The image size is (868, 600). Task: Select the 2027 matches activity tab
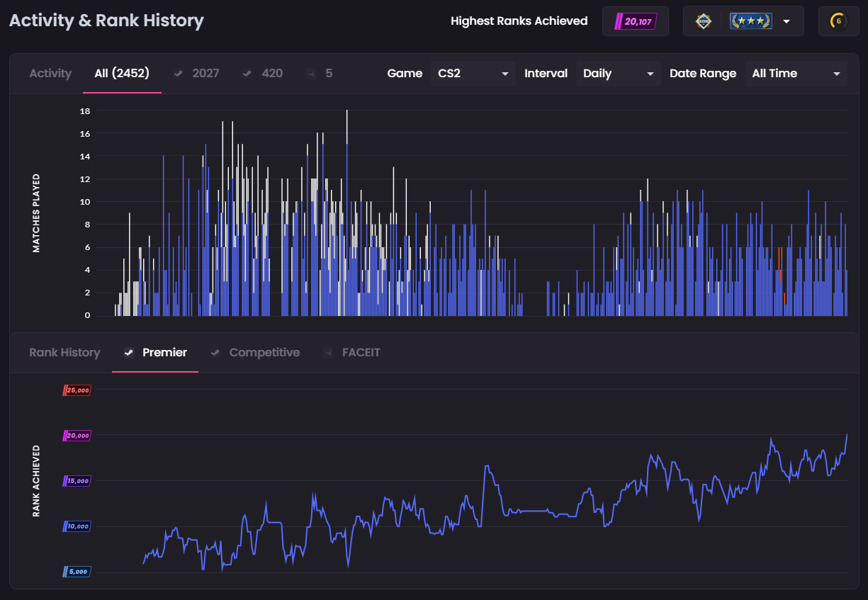(x=197, y=73)
